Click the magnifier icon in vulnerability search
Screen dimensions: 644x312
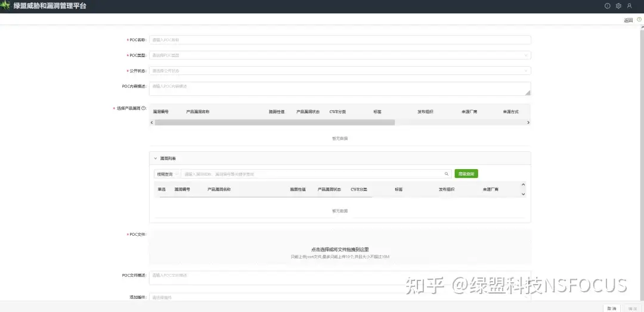point(446,174)
